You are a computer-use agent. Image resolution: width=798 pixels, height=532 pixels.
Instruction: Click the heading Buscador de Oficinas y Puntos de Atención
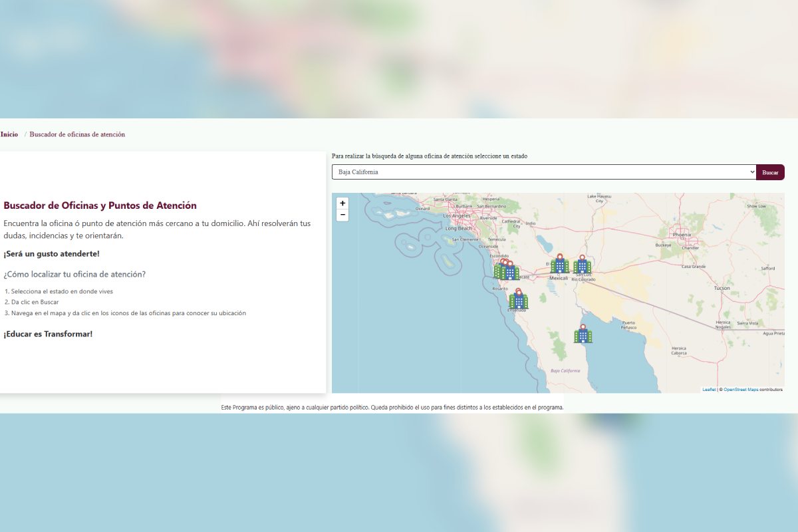100,205
